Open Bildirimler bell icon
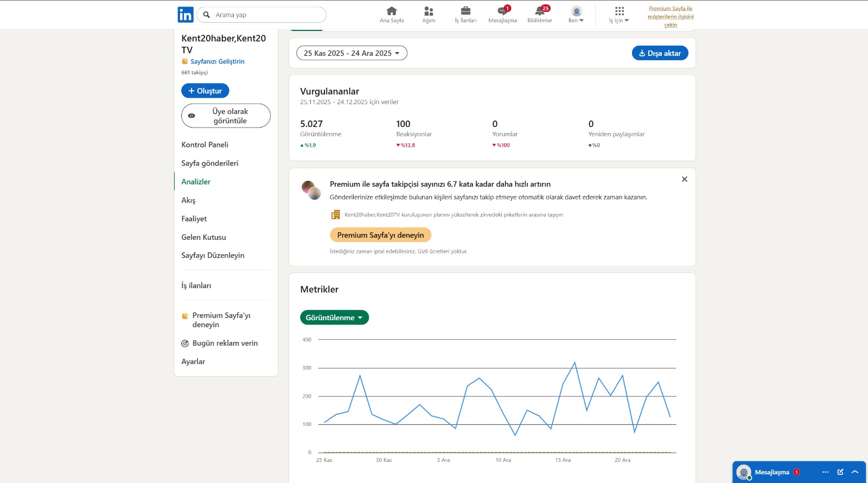The image size is (868, 483). click(540, 11)
